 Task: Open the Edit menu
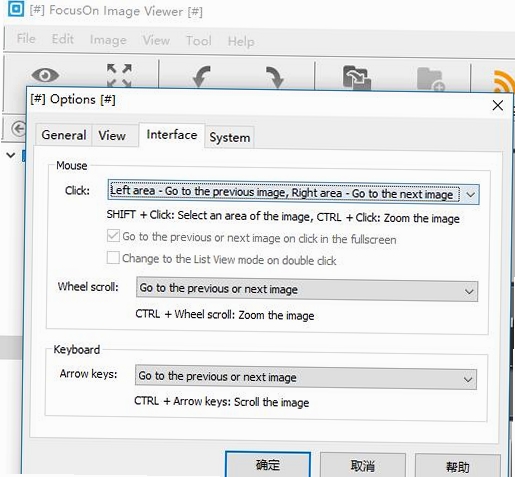pyautogui.click(x=63, y=39)
